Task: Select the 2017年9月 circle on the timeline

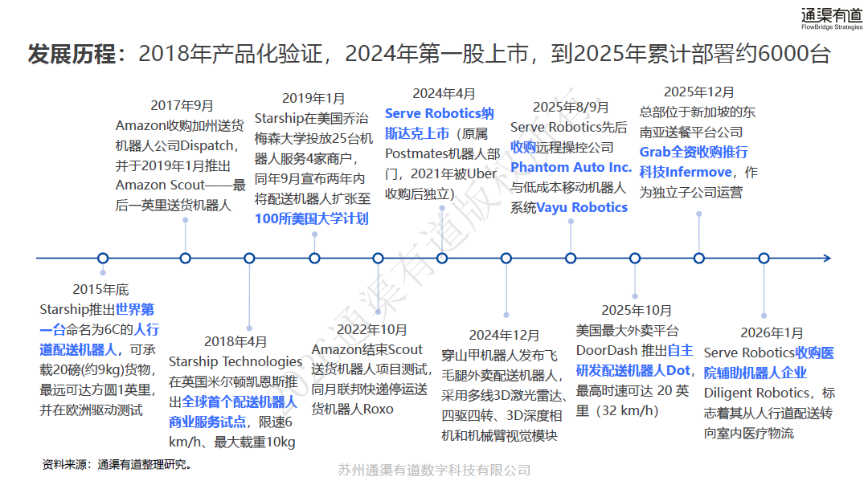Action: click(x=186, y=259)
